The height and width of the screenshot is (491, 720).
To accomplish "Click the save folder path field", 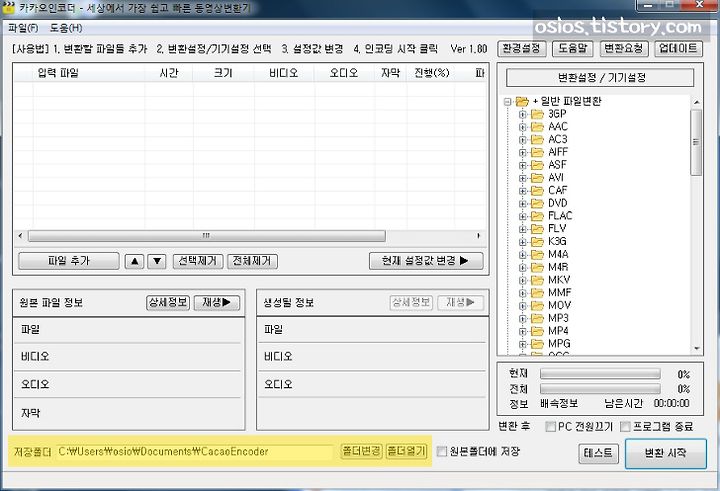I will (x=195, y=451).
